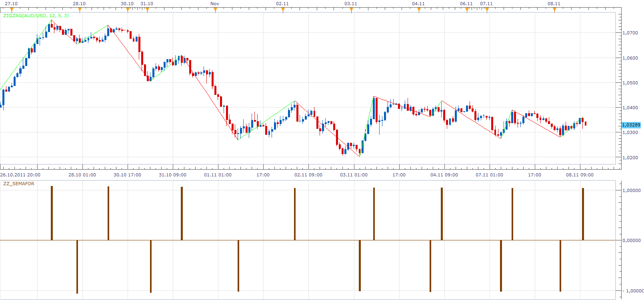The width and height of the screenshot is (644, 300).
Task: Click the 28.10 01:00 time label
Action: [82, 175]
